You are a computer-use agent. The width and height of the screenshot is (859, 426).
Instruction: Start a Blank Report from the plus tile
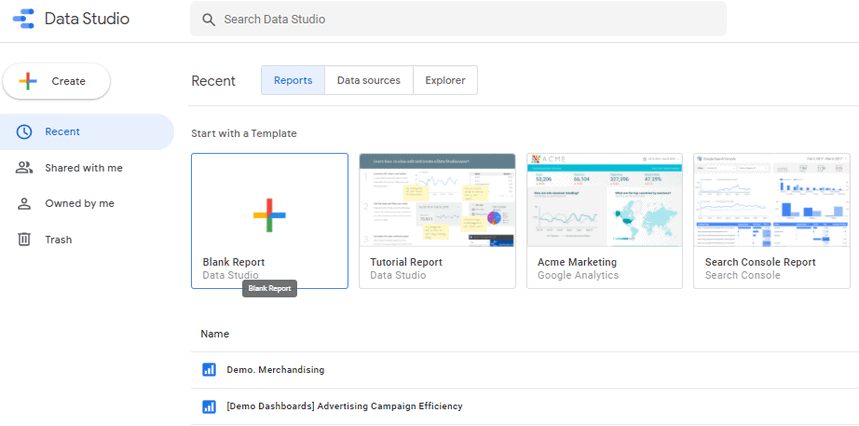point(269,214)
